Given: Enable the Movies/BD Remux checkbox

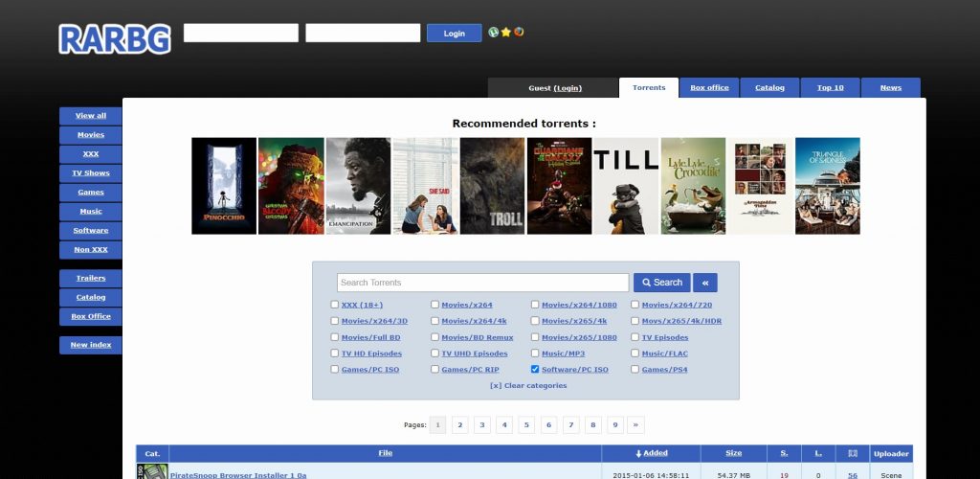Looking at the screenshot, I should coord(435,337).
